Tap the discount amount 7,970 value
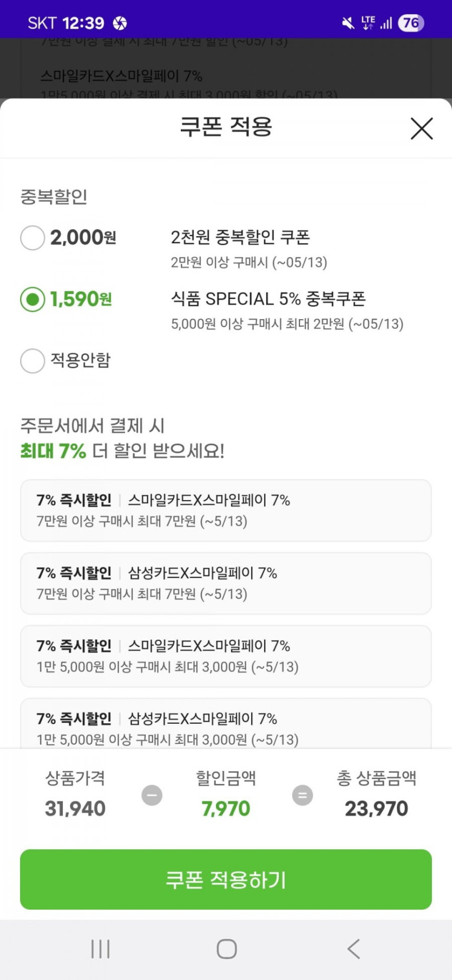 226,809
